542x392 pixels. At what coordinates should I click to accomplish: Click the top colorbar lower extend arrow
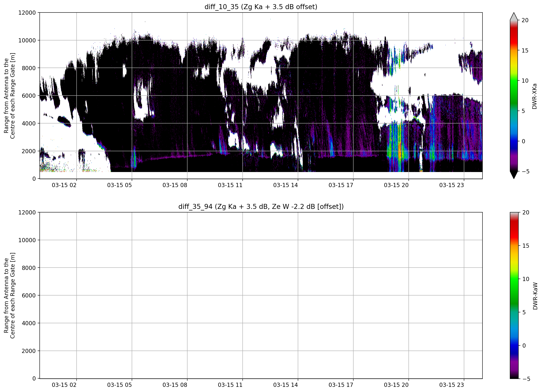[x=514, y=175]
